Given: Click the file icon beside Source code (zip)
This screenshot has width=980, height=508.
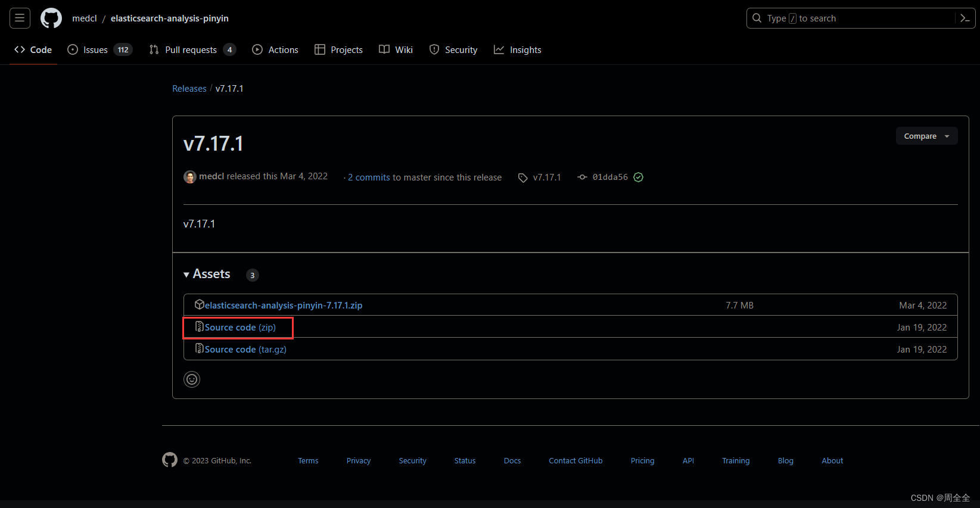Looking at the screenshot, I should click(200, 327).
